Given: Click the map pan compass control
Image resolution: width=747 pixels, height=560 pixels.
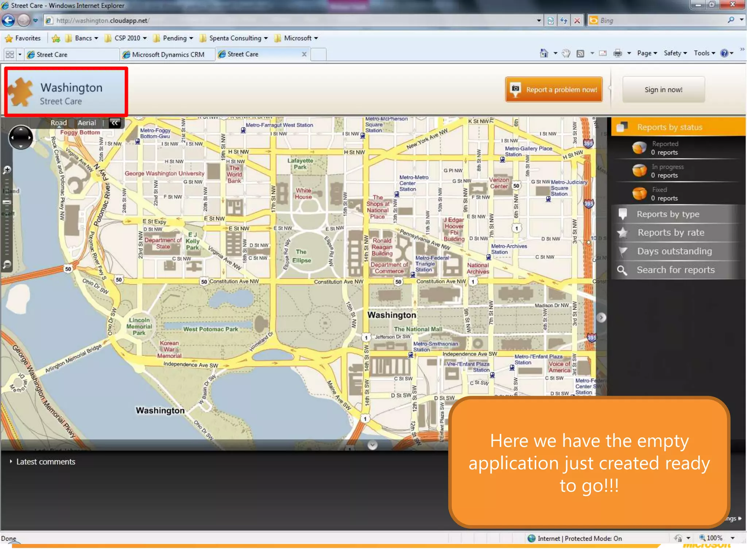Looking at the screenshot, I should pyautogui.click(x=20, y=138).
